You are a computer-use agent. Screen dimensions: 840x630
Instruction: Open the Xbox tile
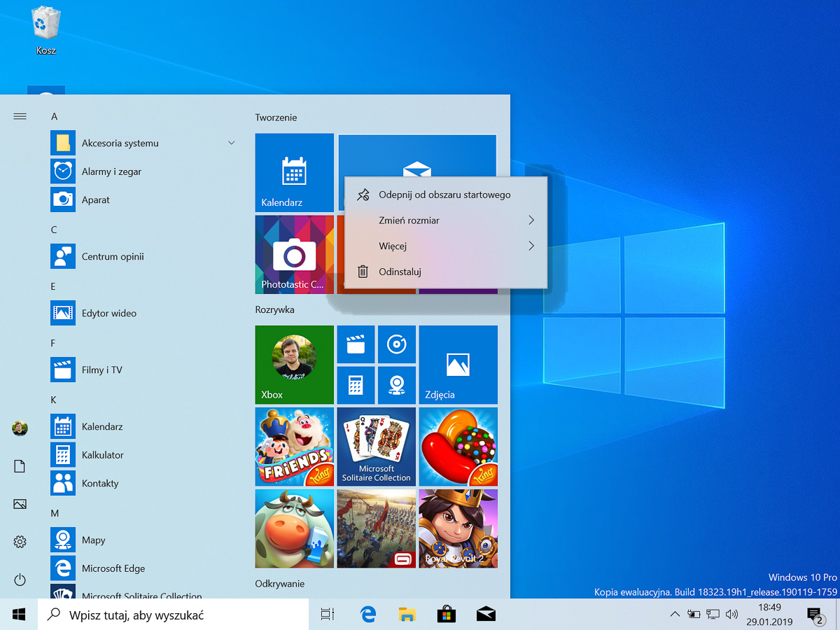(x=294, y=365)
